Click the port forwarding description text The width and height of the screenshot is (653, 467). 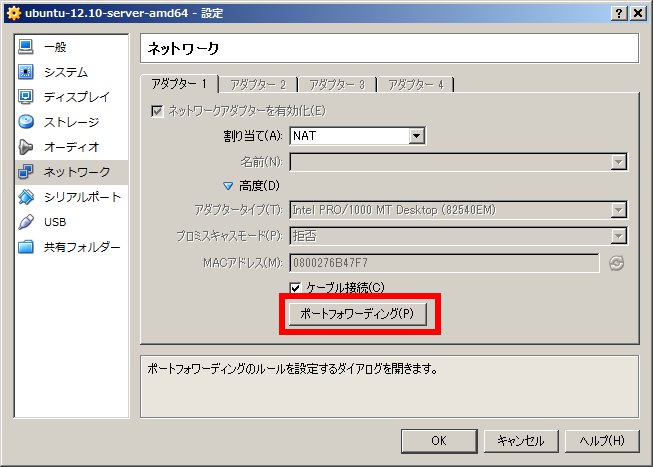tap(292, 369)
